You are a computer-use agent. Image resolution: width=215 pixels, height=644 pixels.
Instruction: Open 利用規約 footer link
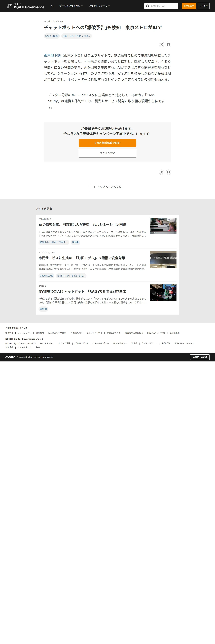(x=10, y=348)
